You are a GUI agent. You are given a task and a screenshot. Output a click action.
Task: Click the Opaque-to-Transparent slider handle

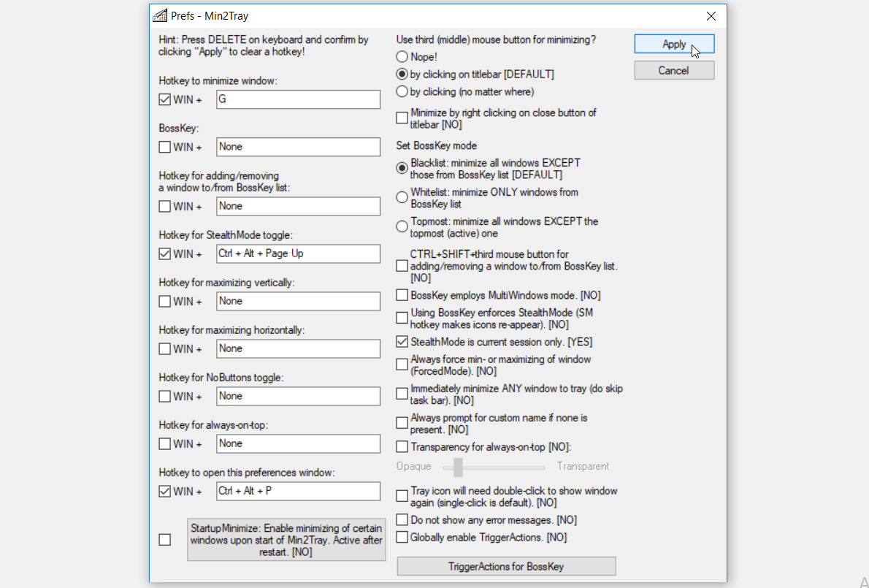point(458,467)
